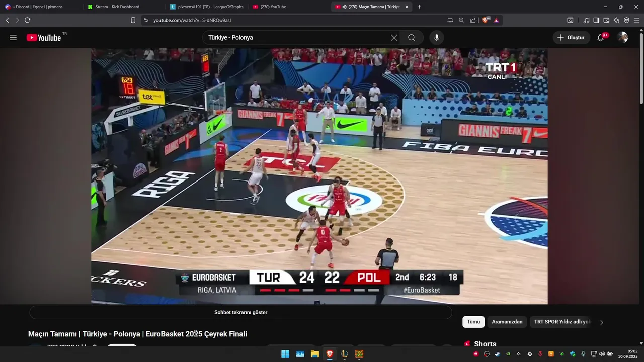This screenshot has height=362, width=644.
Task: Open YouTube notifications bell
Action: click(x=601, y=38)
